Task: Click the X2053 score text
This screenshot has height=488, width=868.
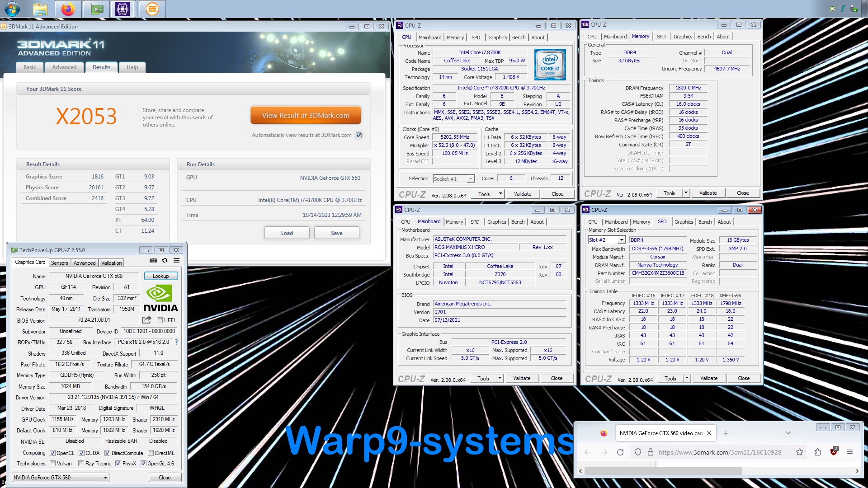Action: (86, 117)
